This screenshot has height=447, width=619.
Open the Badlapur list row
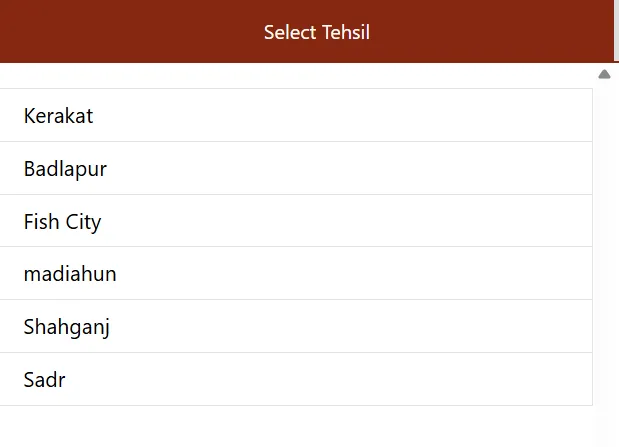tap(296, 169)
